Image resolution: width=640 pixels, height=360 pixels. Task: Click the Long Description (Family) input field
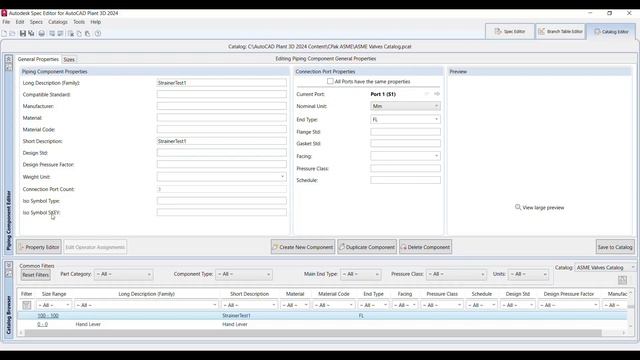pyautogui.click(x=222, y=83)
